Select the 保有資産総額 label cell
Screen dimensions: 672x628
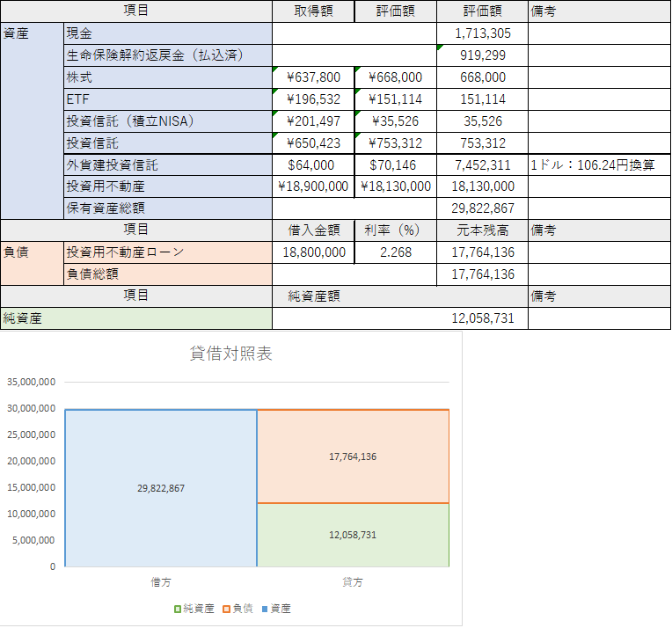(168, 208)
